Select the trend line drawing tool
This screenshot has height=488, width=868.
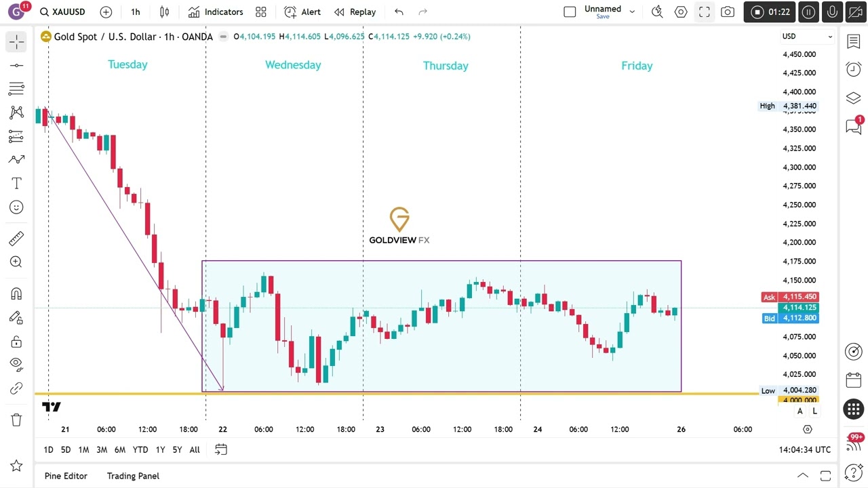coord(16,65)
